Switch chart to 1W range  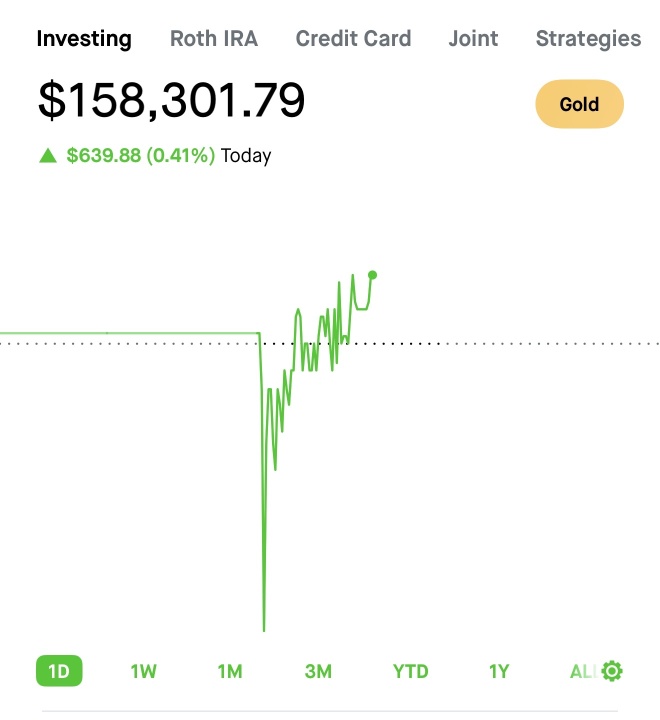143,672
